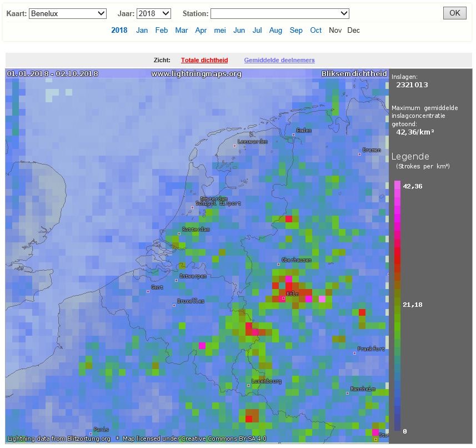Click the Gent city label on map
The width and height of the screenshot is (476, 448).
157,287
